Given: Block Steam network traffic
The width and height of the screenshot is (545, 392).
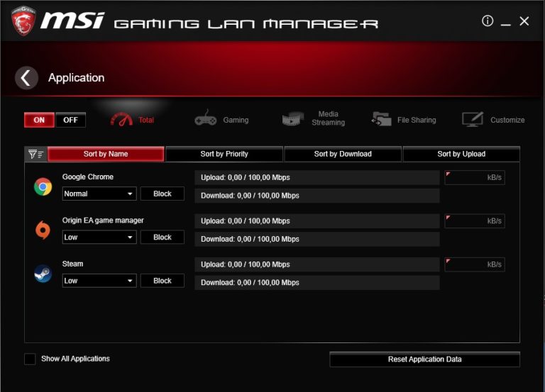Looking at the screenshot, I should click(163, 281).
